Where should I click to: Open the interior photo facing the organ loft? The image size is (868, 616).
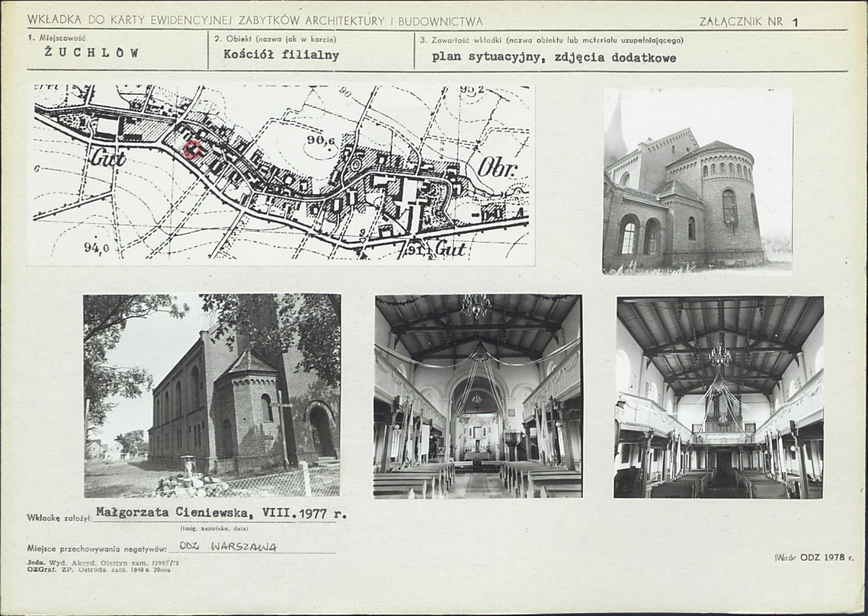pos(719,397)
